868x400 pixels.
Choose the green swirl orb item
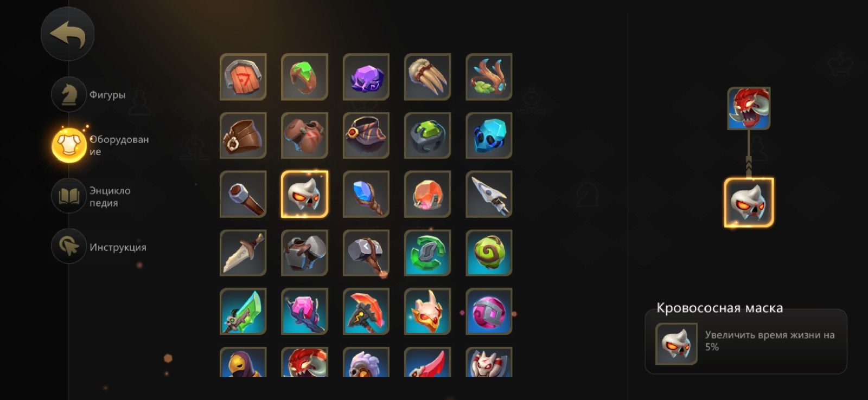coord(489,253)
